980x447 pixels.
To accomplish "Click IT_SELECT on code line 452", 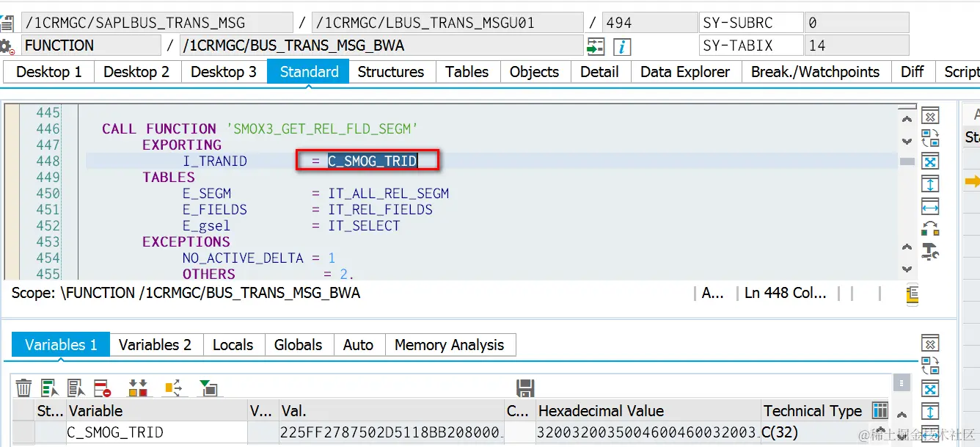I will [364, 226].
